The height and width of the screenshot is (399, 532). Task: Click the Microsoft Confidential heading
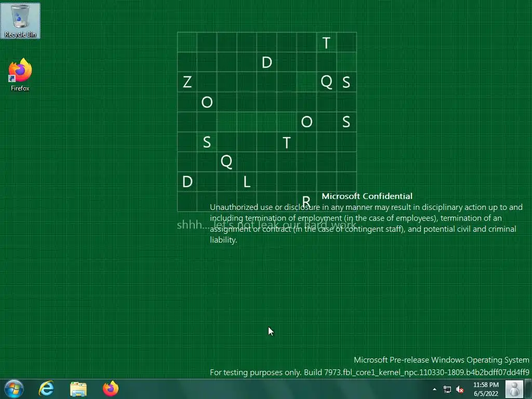coord(367,196)
